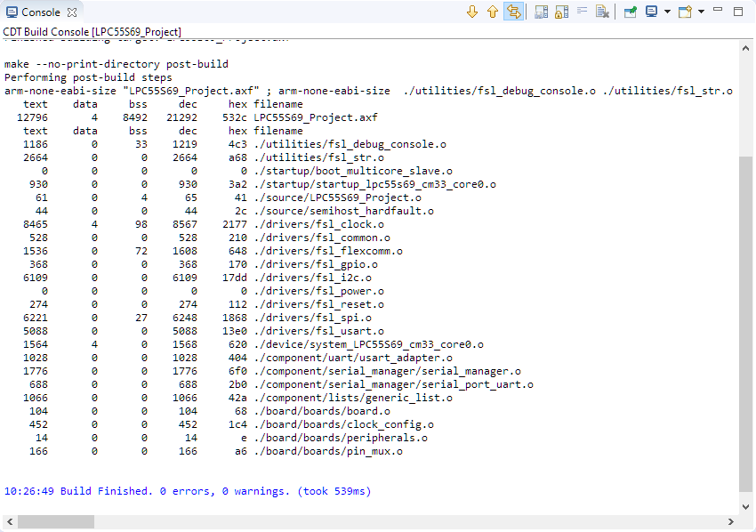This screenshot has height=532, width=756.
Task: Click the Console tab monitor icon
Action: click(x=12, y=12)
